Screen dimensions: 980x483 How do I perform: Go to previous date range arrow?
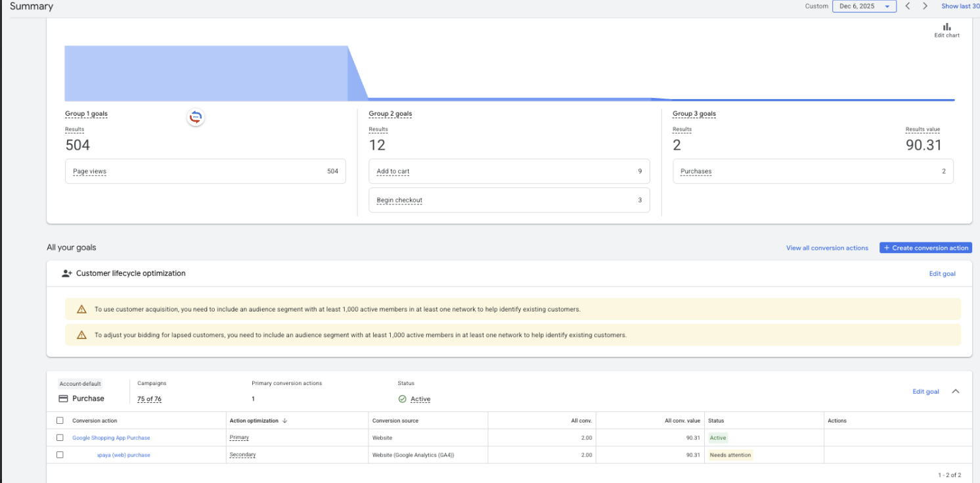click(x=907, y=6)
